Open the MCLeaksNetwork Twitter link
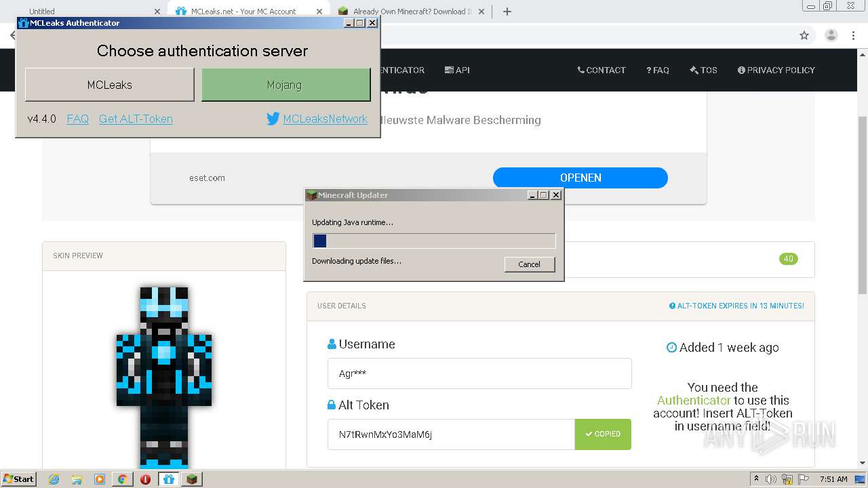The image size is (868, 488). 325,119
